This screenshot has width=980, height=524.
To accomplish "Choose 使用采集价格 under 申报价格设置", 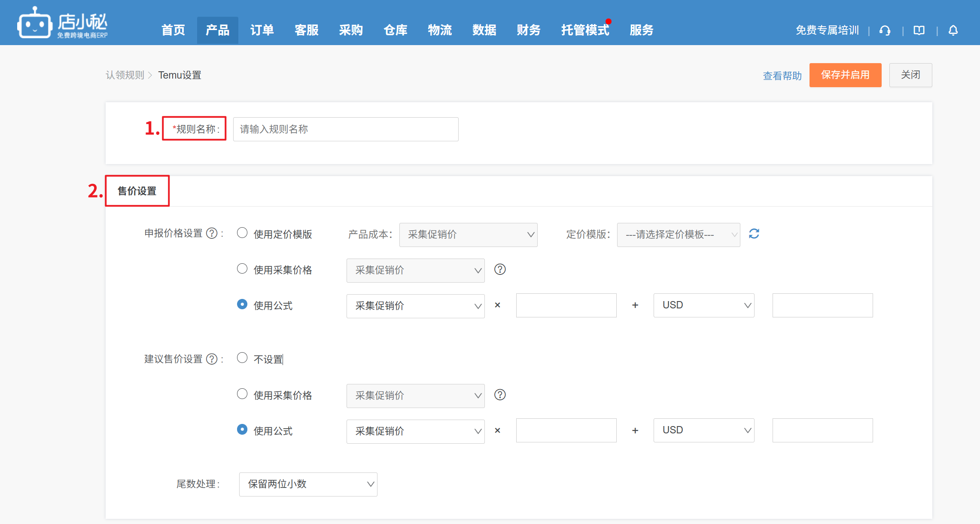I will coord(242,269).
